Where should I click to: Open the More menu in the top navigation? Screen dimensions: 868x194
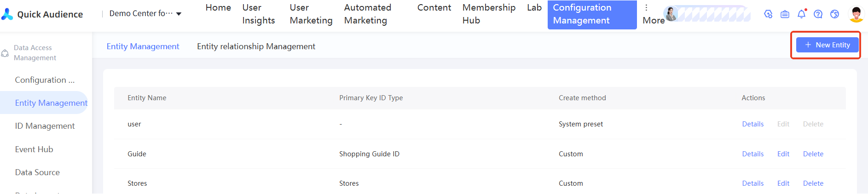[x=652, y=14]
